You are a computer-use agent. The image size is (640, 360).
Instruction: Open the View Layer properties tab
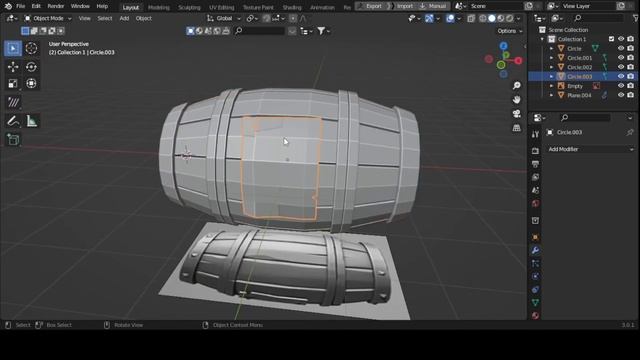click(x=536, y=177)
